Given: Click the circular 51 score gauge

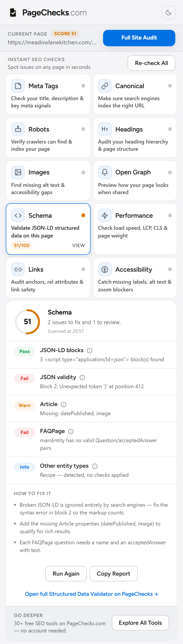Looking at the screenshot, I should click(27, 322).
